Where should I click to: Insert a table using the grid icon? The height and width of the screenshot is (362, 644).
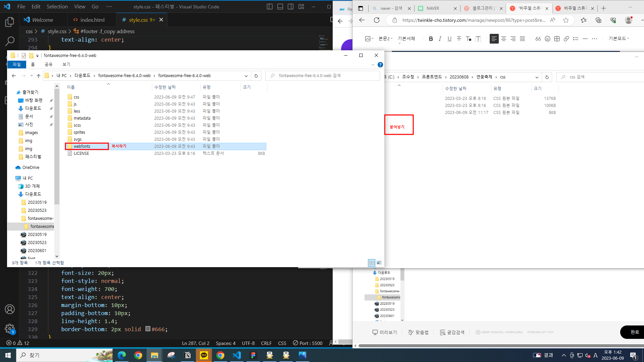click(x=557, y=39)
